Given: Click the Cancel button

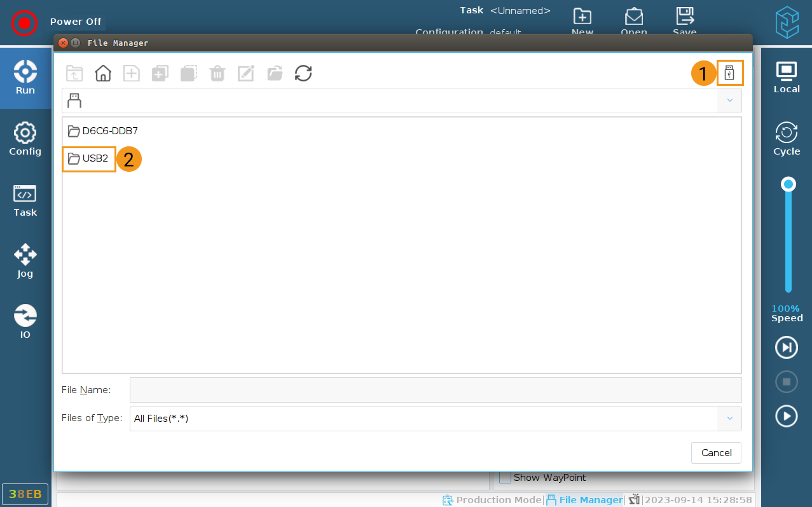Looking at the screenshot, I should pyautogui.click(x=716, y=453).
